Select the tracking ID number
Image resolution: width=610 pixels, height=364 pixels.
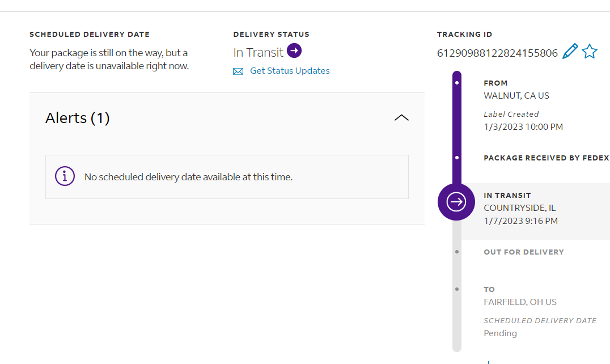[x=497, y=53]
